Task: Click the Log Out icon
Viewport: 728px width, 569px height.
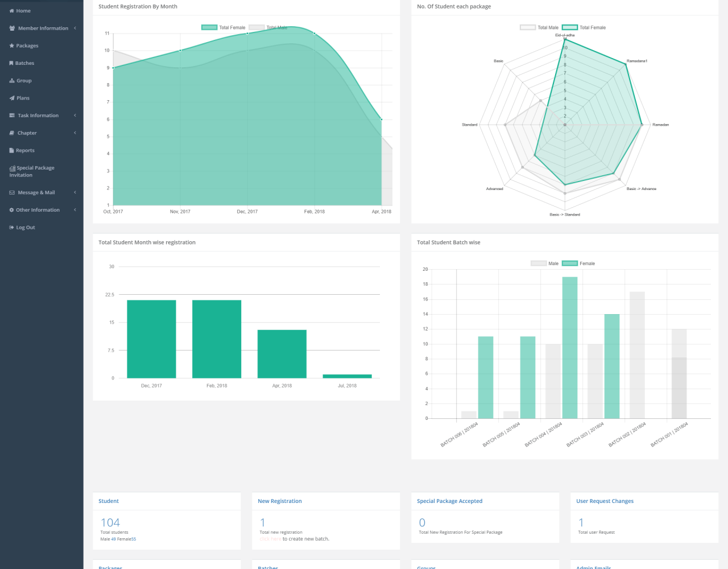Action: (11, 228)
